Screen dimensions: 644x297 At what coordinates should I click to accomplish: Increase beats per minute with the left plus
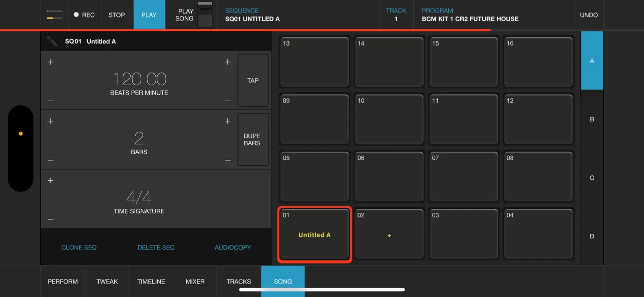(51, 62)
